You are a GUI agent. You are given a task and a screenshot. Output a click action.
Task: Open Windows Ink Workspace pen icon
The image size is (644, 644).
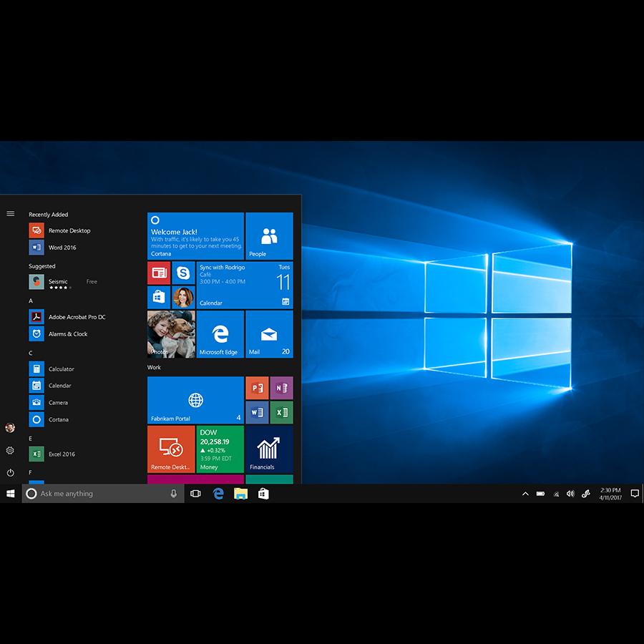point(585,494)
